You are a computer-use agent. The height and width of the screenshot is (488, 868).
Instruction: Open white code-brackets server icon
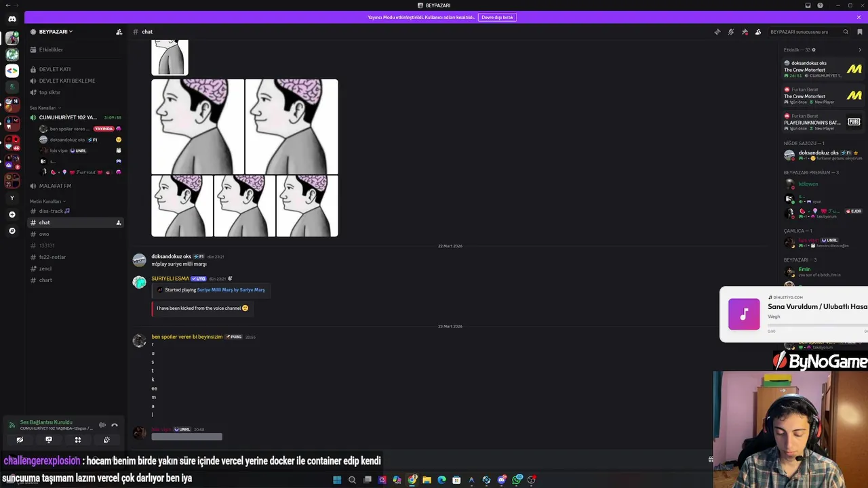tap(12, 70)
